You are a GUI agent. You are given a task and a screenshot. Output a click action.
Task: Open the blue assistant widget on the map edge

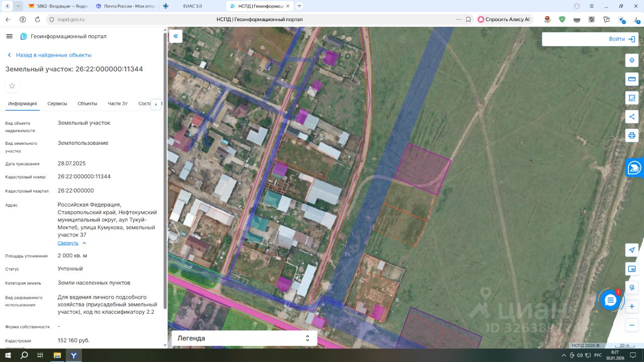(x=634, y=167)
